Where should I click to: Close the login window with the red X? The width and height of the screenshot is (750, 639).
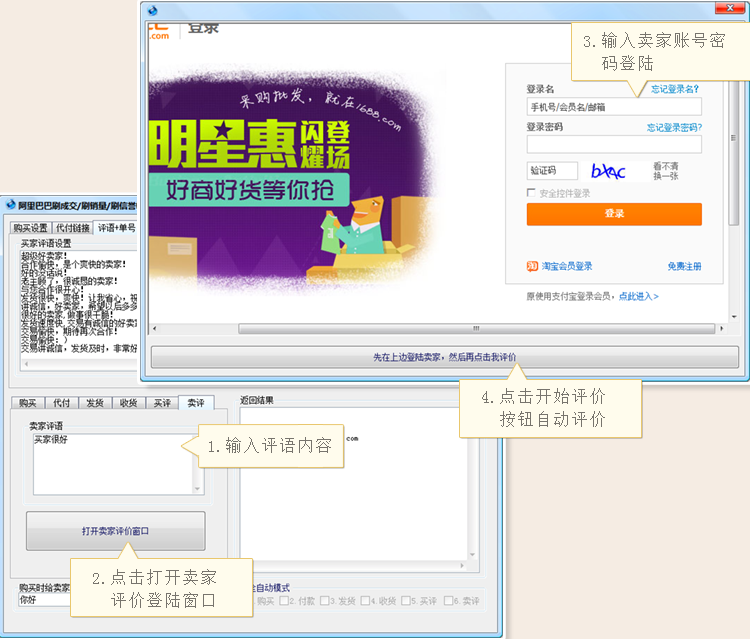pos(730,8)
